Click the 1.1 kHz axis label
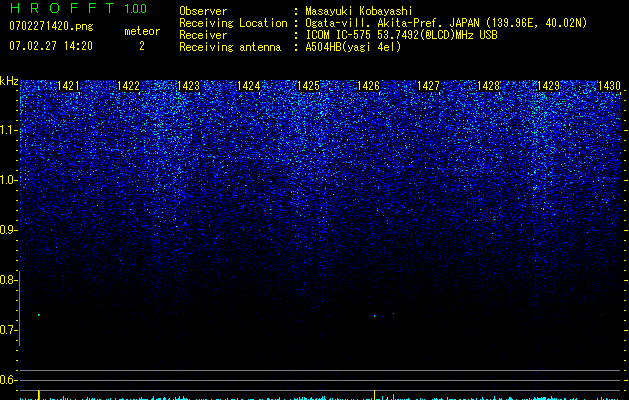The image size is (629, 400). (8, 130)
